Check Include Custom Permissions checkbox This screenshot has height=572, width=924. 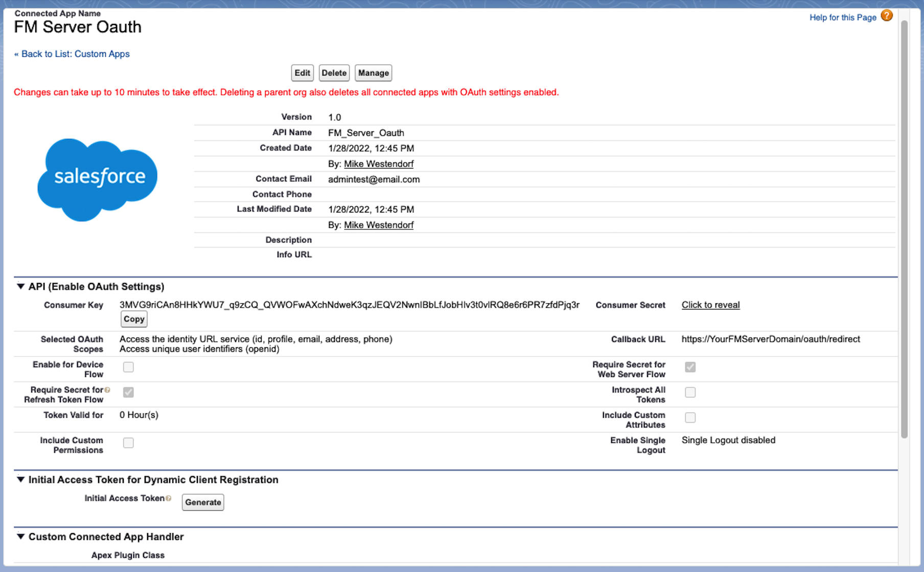[x=128, y=443]
